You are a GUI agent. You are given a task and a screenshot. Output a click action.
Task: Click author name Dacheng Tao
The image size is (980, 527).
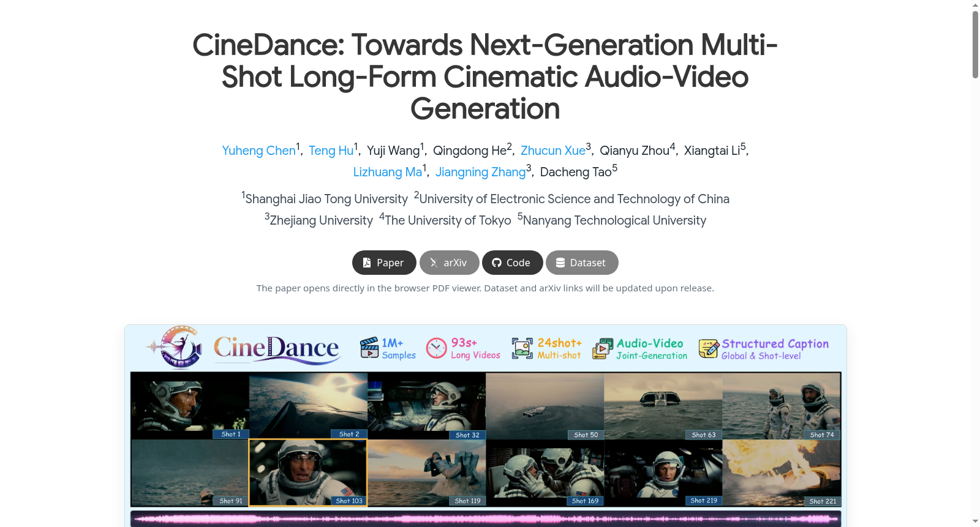click(576, 172)
